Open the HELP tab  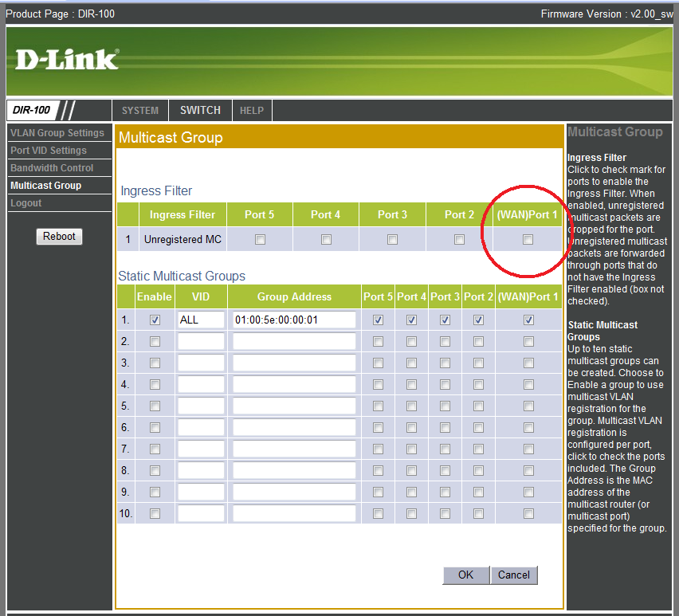click(x=252, y=111)
